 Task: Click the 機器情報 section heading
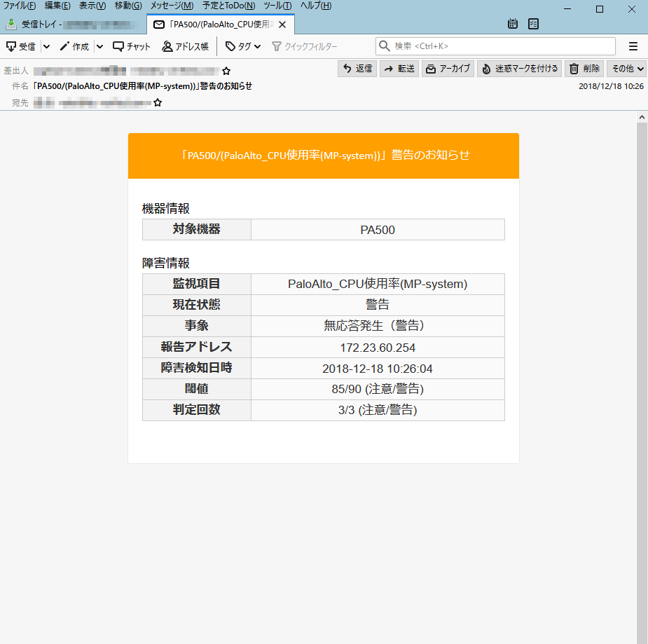tap(166, 209)
